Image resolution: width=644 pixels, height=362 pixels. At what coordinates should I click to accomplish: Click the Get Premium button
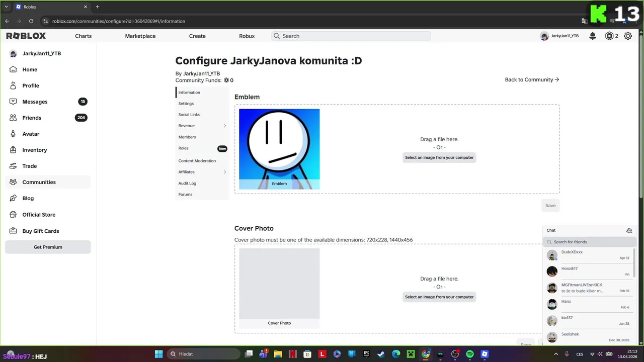[x=48, y=247]
